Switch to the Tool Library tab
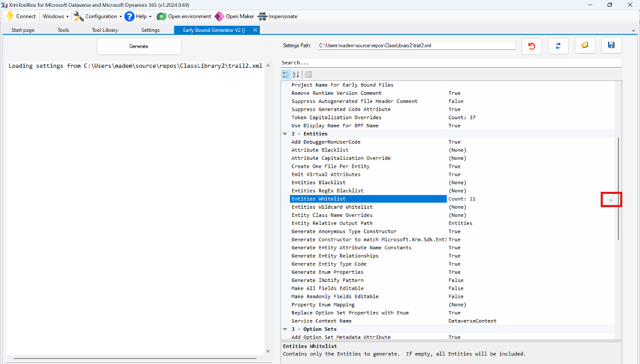 pyautogui.click(x=105, y=30)
